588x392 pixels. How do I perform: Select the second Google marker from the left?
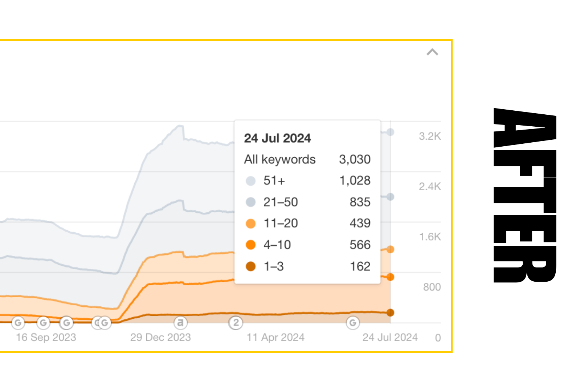43,322
